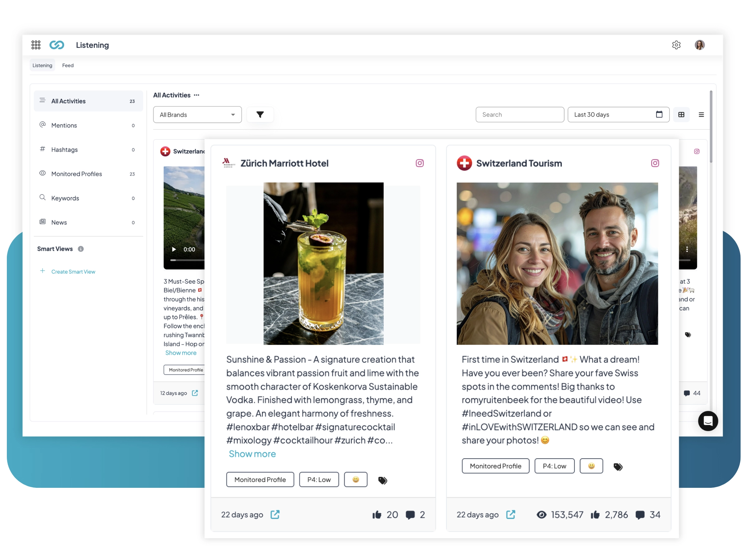Open the chat support bubble icon

707,421
